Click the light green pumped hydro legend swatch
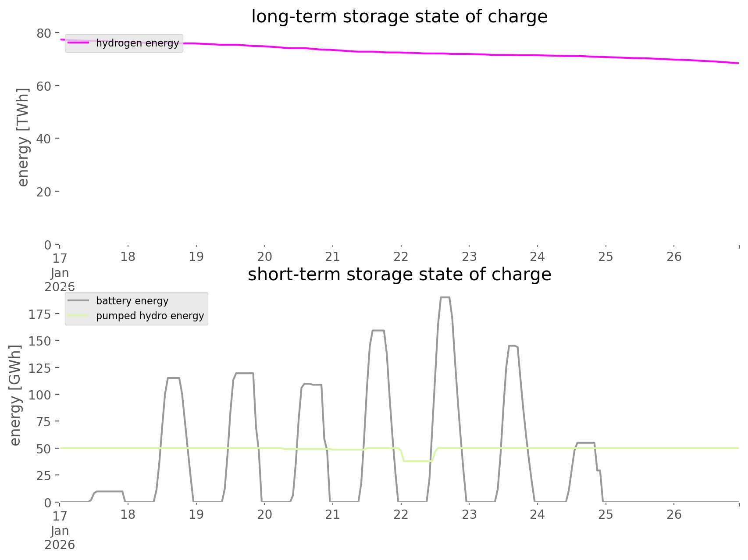This screenshot has width=748, height=560. [78, 316]
